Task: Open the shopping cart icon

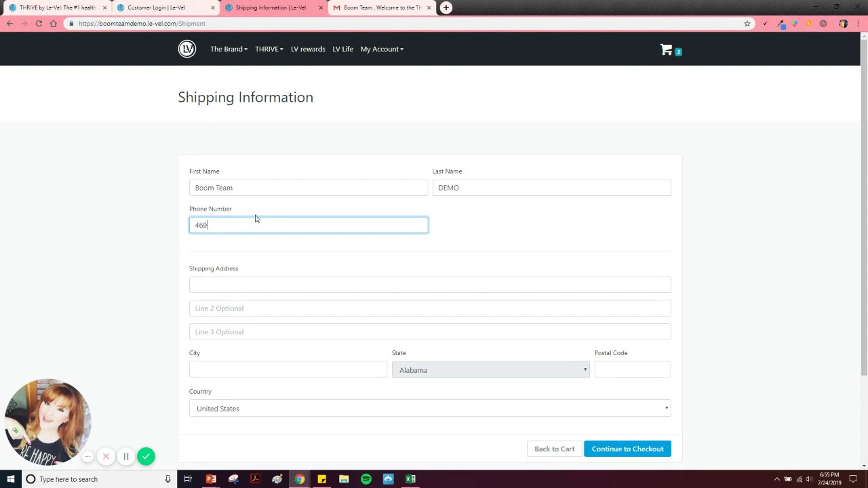Action: tap(667, 49)
